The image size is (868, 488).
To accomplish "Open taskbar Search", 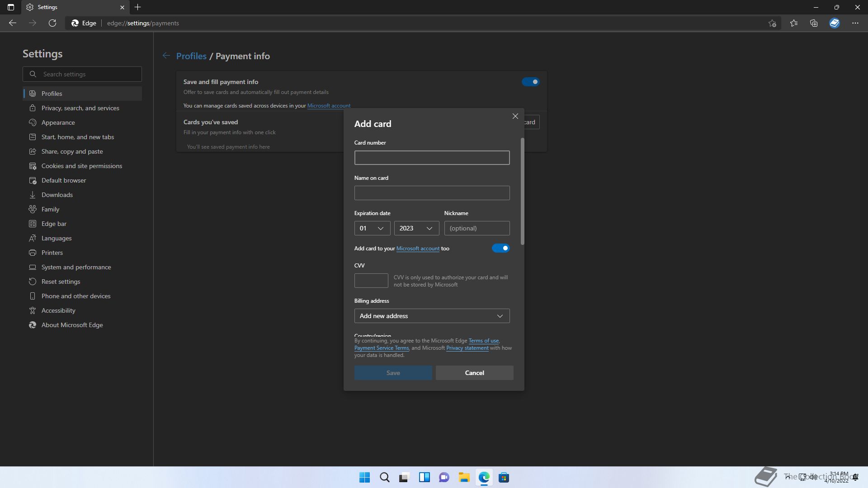I will point(385,477).
